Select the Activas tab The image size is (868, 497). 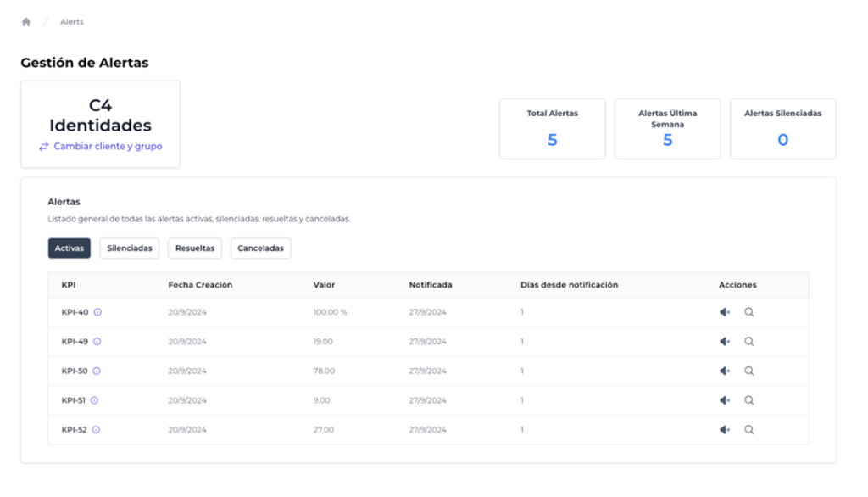click(x=70, y=248)
